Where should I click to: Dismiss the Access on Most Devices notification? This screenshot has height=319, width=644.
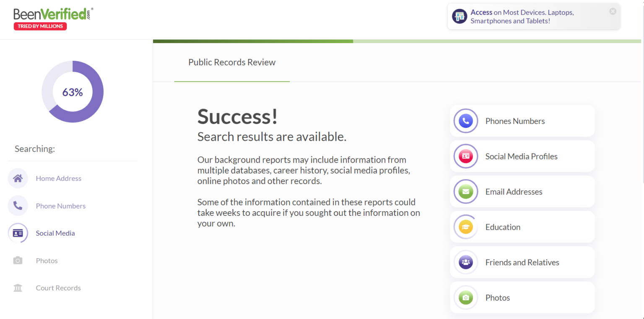613,11
